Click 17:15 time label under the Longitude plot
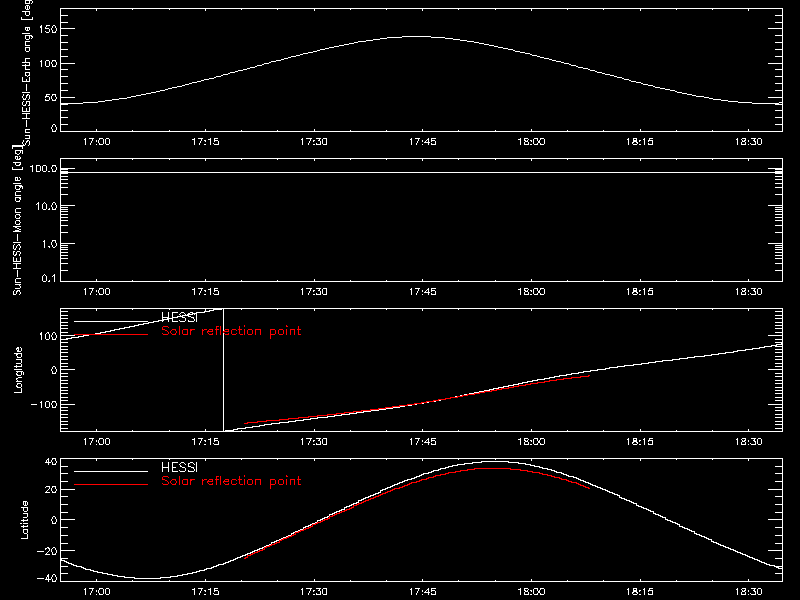 (205, 442)
